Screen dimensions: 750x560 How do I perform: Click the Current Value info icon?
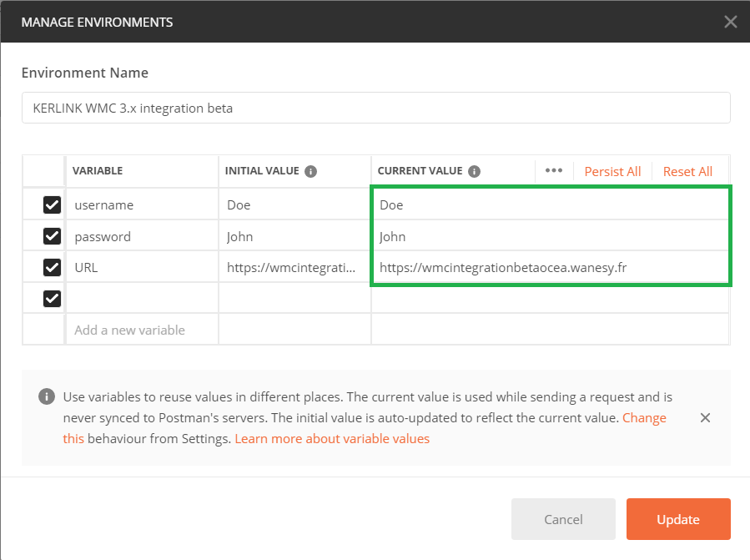(x=474, y=171)
